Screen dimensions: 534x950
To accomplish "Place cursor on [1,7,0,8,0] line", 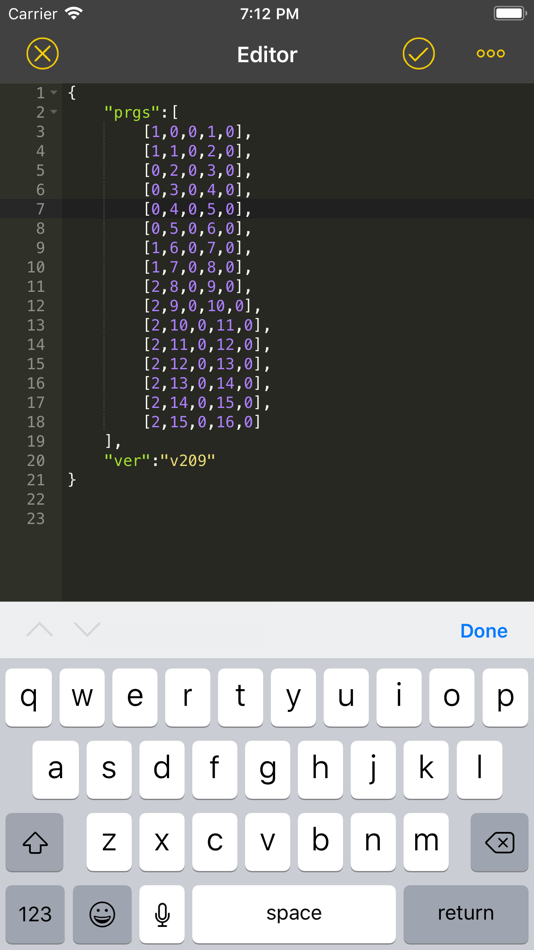I will (197, 267).
